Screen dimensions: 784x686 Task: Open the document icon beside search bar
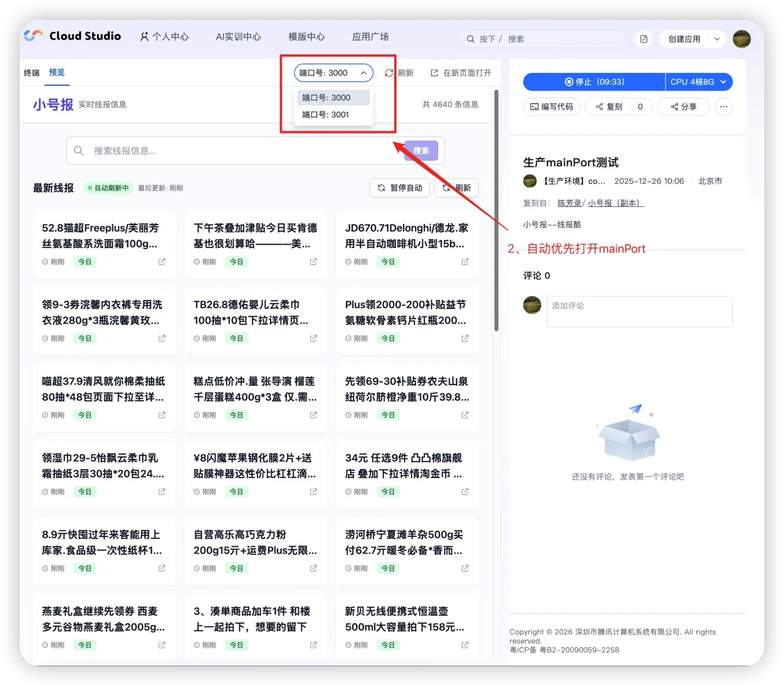(643, 39)
